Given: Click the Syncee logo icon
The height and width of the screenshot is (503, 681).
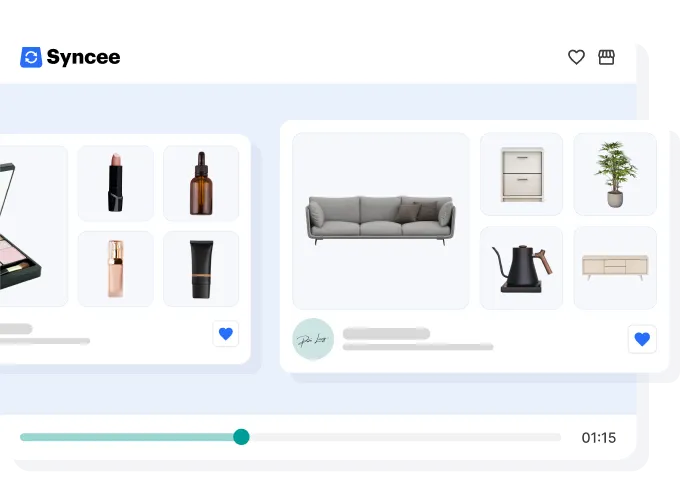Looking at the screenshot, I should click(31, 57).
